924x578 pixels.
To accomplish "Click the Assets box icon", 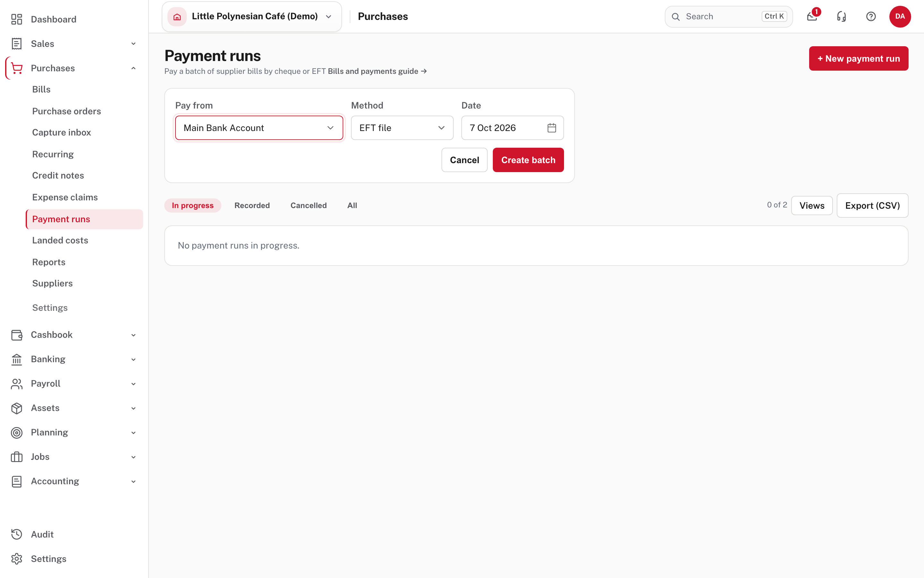I will pyautogui.click(x=16, y=408).
